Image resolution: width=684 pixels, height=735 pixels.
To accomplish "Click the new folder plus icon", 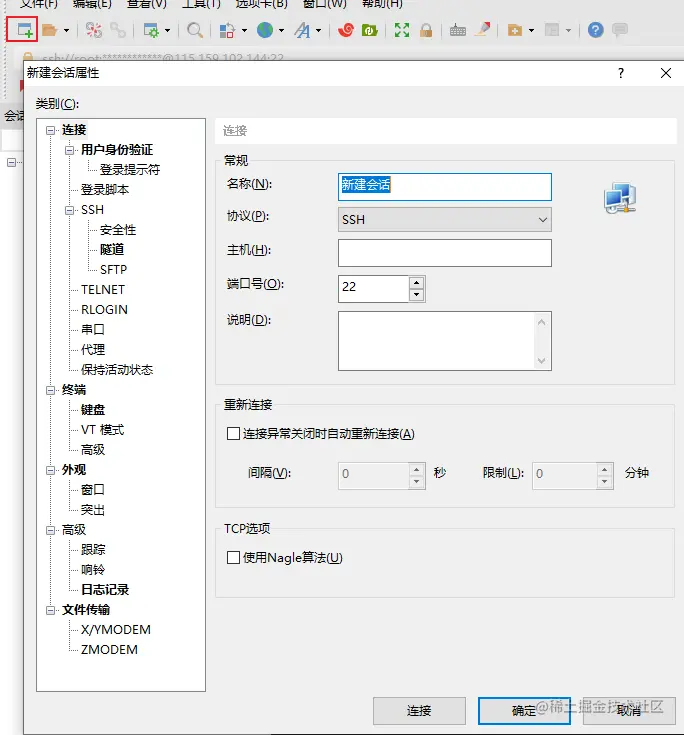I will 515,30.
